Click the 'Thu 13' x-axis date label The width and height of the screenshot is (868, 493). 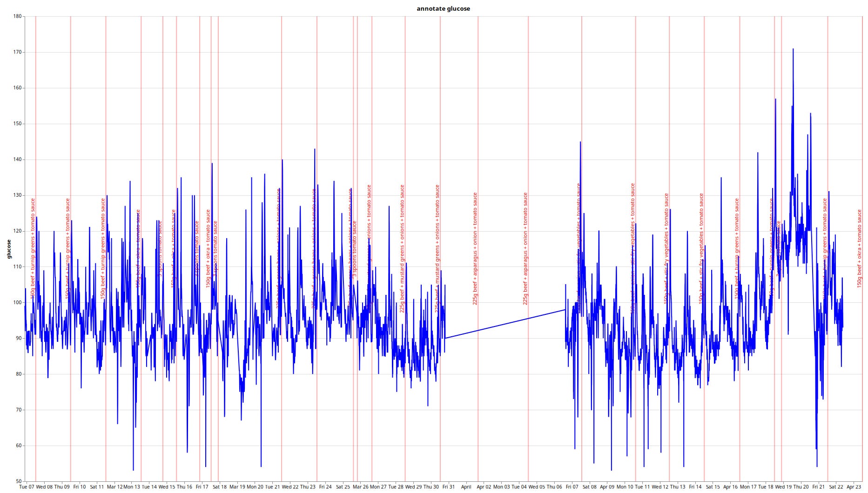[x=678, y=487]
